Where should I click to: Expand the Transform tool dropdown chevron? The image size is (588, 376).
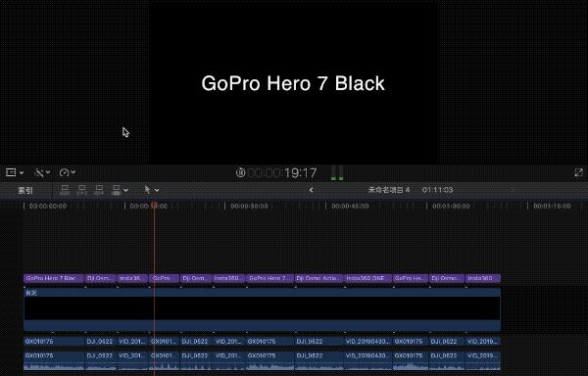[x=22, y=172]
